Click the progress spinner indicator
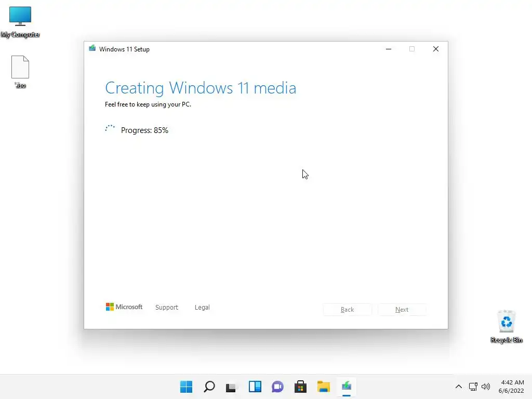Screen dimensions: 532x399 click(x=110, y=129)
